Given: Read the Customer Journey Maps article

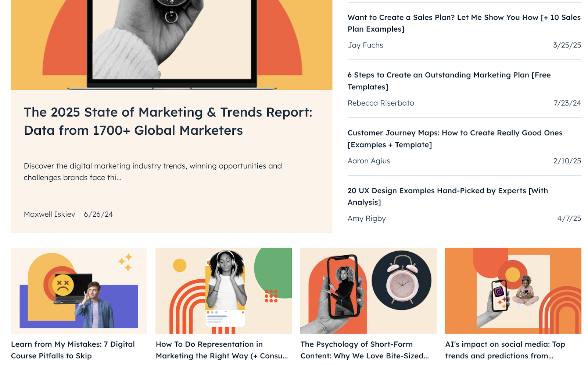Looking at the screenshot, I should (455, 139).
